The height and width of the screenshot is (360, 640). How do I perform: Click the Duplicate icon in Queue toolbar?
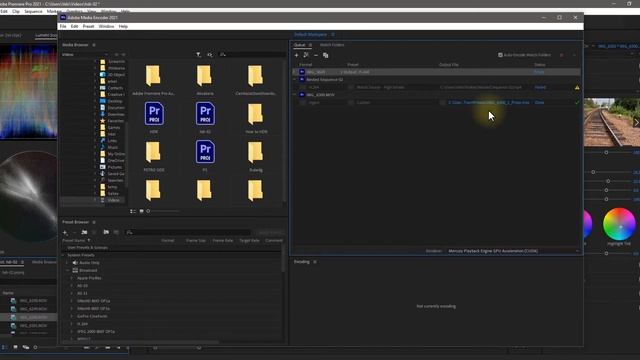click(325, 55)
